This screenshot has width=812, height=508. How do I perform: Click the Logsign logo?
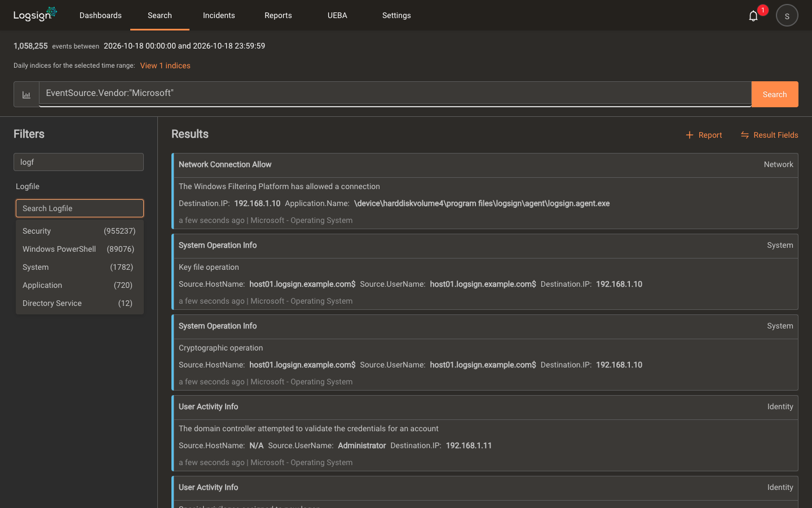(x=36, y=15)
